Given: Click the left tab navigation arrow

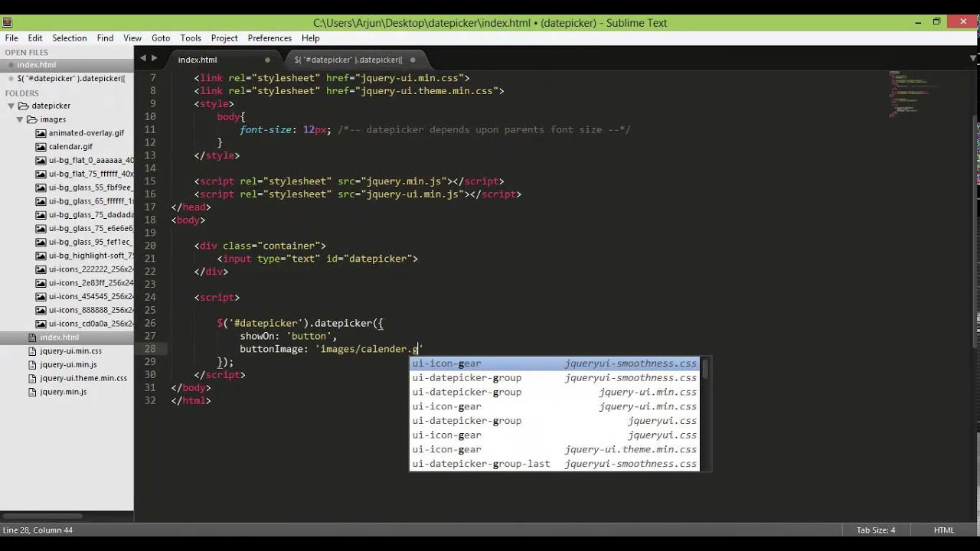Looking at the screenshot, I should tap(142, 58).
